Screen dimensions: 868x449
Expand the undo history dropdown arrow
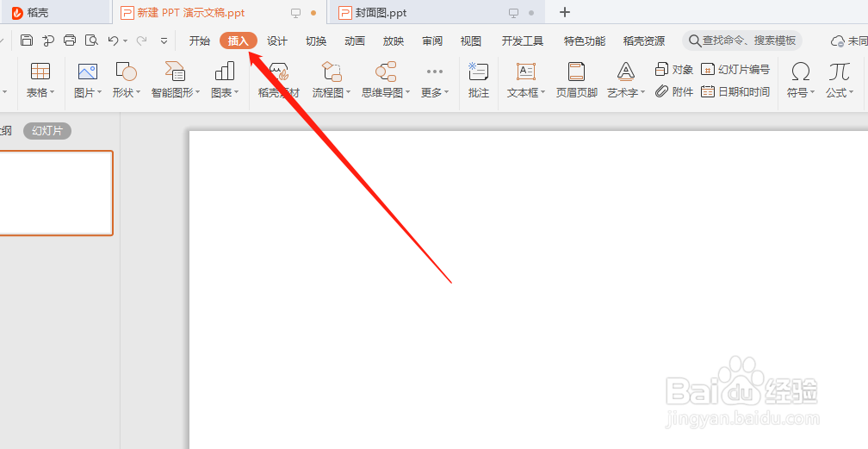point(126,41)
